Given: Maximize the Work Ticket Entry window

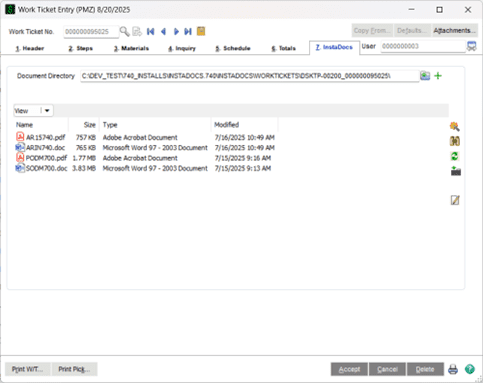Looking at the screenshot, I should click(440, 10).
